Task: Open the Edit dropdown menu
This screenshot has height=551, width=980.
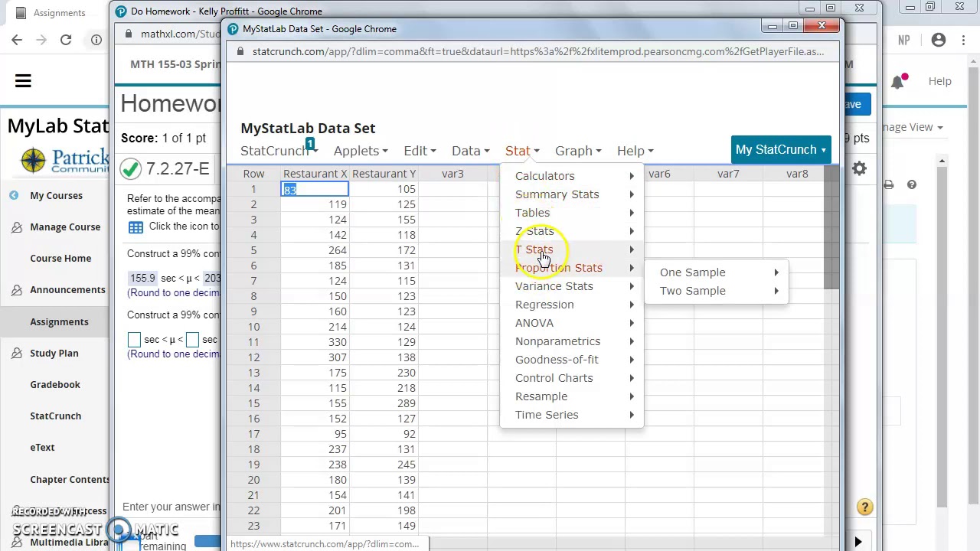Action: [420, 151]
